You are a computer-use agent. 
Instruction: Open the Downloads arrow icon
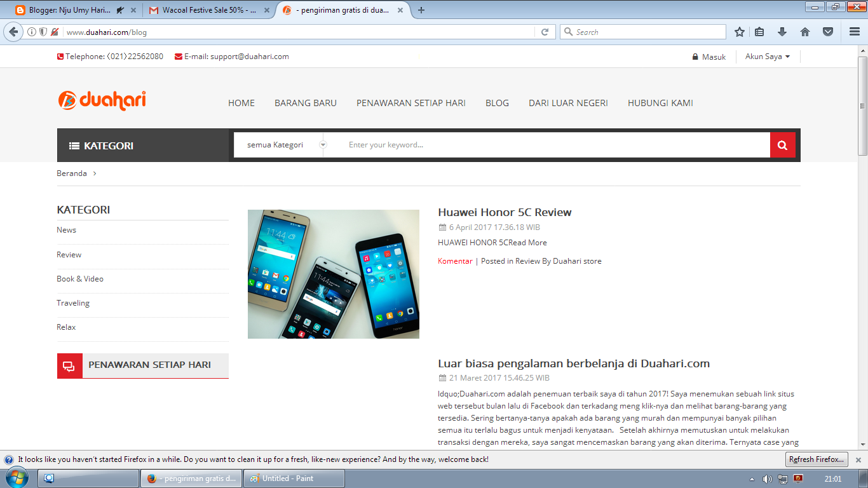[x=782, y=32]
